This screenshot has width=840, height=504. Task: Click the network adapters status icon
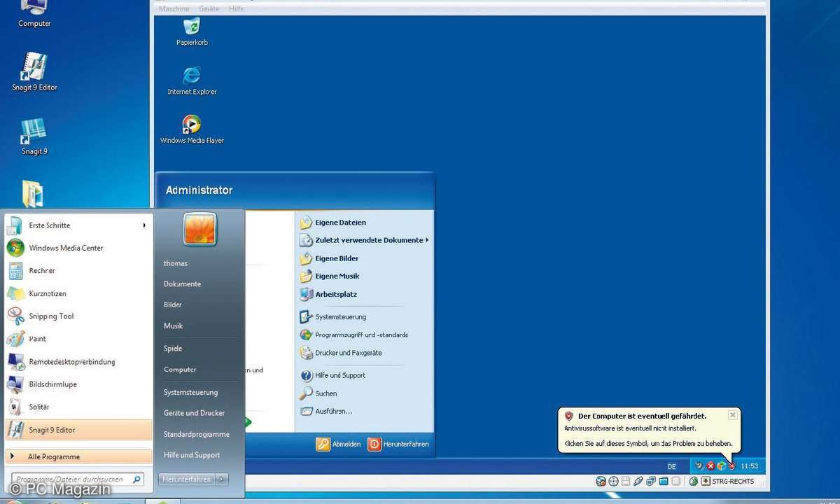click(x=651, y=481)
